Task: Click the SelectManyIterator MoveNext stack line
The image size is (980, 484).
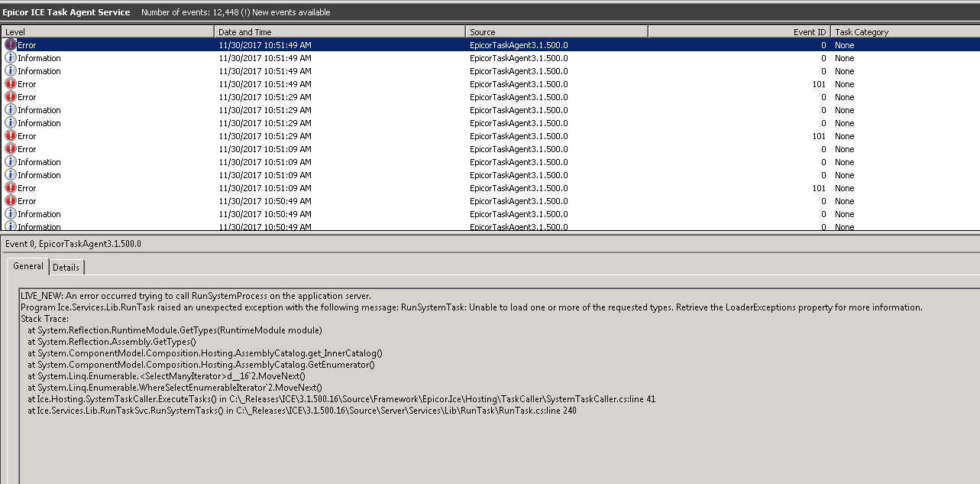Action: (167, 376)
